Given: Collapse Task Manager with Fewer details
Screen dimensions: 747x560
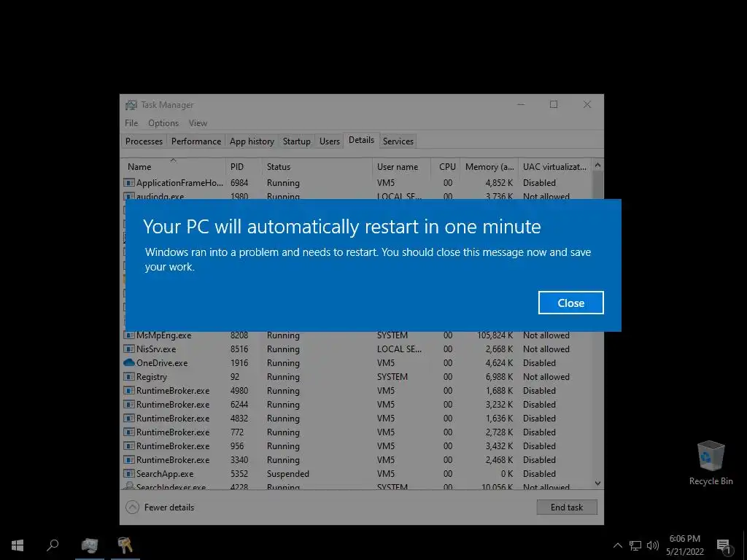Looking at the screenshot, I should (x=160, y=507).
